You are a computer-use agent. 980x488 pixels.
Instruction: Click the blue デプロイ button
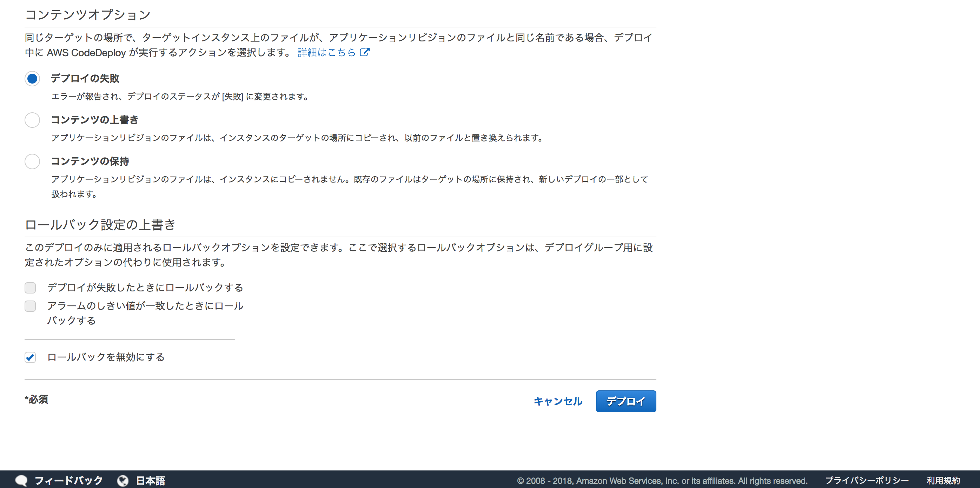pos(626,401)
